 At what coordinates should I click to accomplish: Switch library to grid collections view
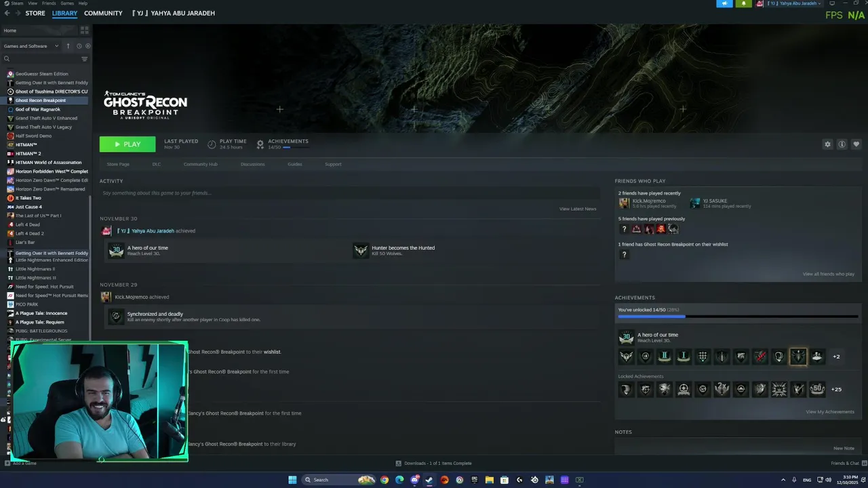84,30
